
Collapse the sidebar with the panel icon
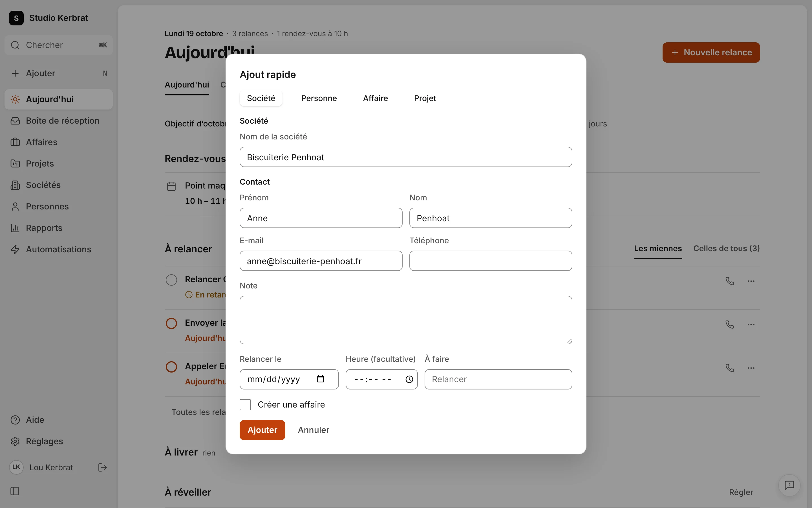[15, 491]
